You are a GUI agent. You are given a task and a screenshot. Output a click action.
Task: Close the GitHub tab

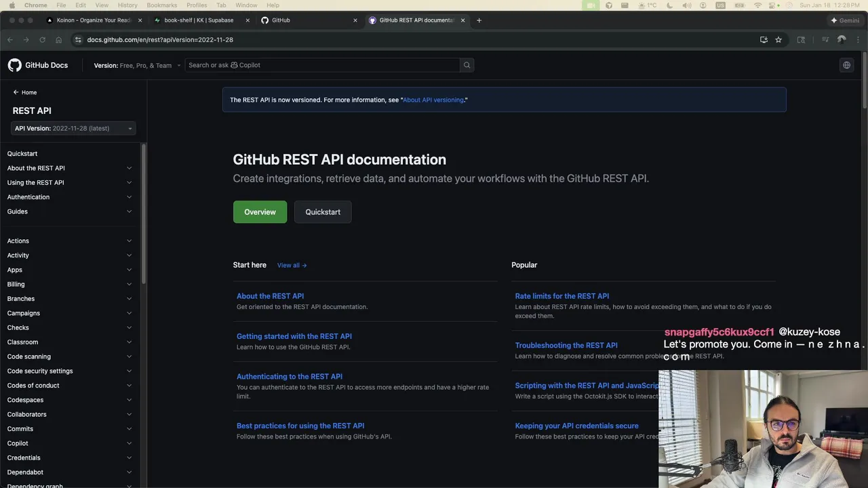coord(355,20)
